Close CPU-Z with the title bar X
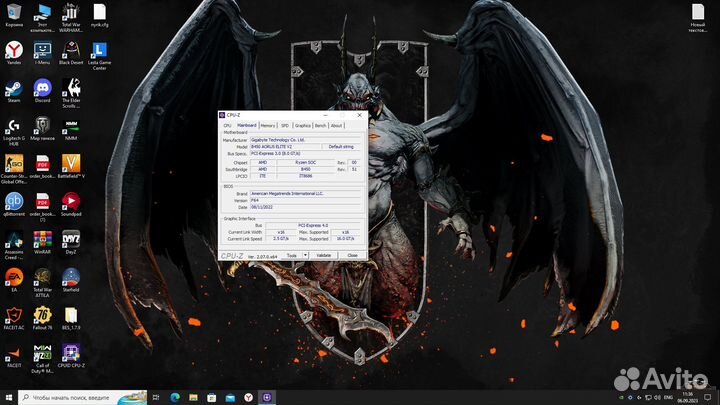The height and width of the screenshot is (405, 720). 360,115
